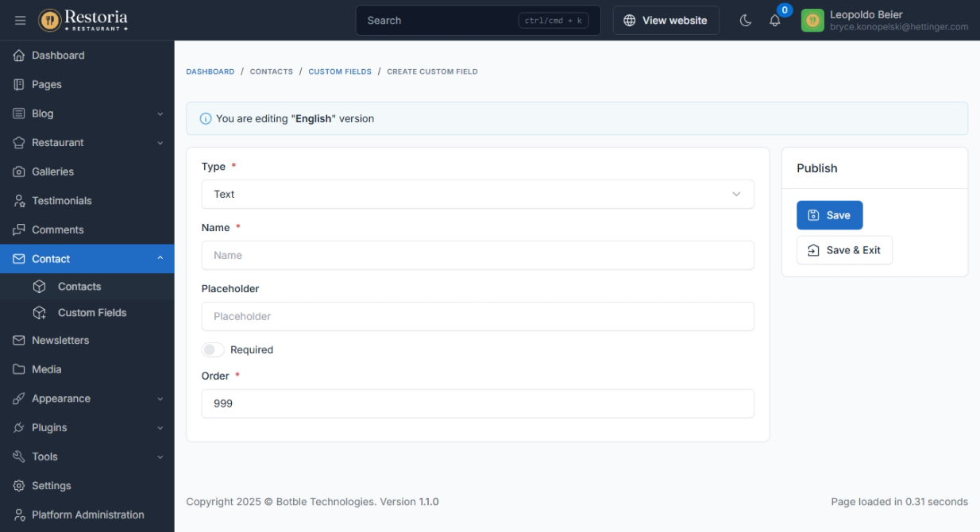This screenshot has height=532, width=980.
Task: Click the Save & Exit button
Action: pyautogui.click(x=844, y=250)
